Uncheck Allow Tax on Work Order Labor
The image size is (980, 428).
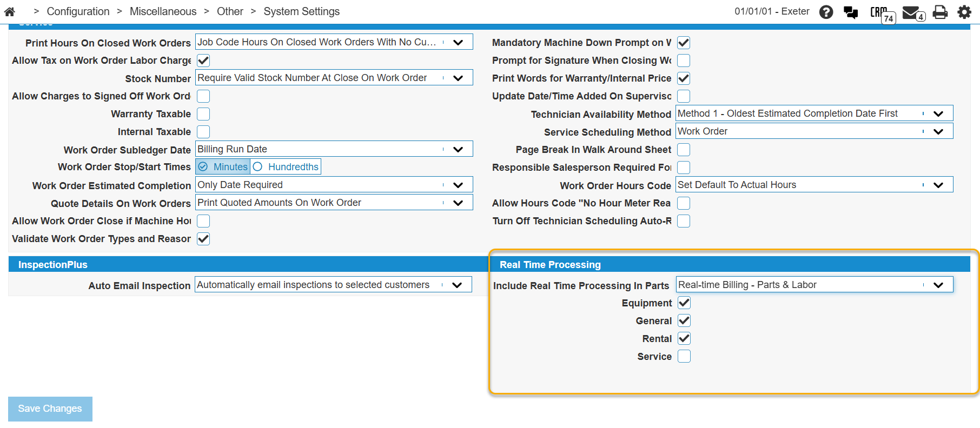tap(203, 61)
